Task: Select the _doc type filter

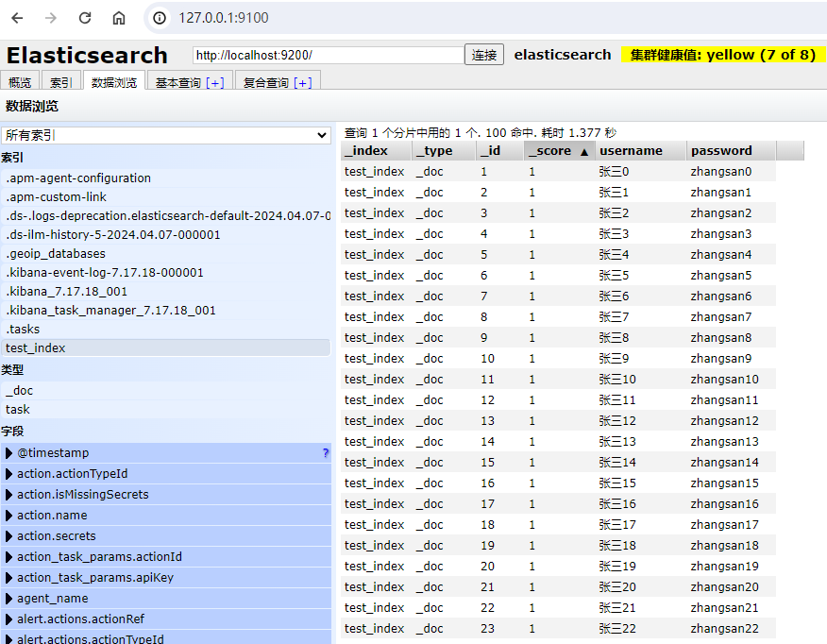Action: pos(20,391)
